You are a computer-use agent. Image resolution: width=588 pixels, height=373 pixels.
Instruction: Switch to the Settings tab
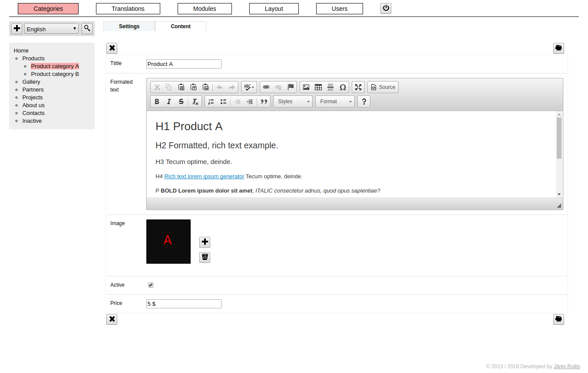[129, 26]
